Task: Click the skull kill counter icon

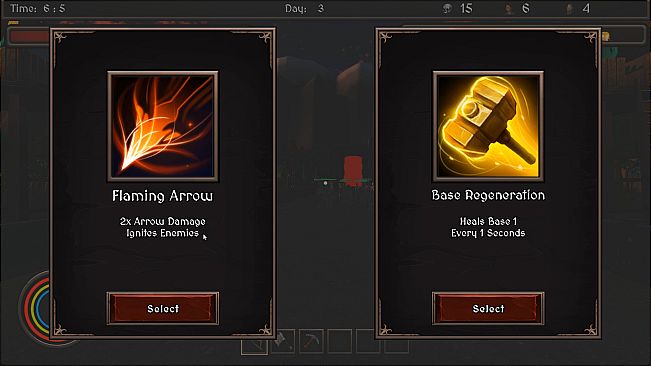Action: 448,8
